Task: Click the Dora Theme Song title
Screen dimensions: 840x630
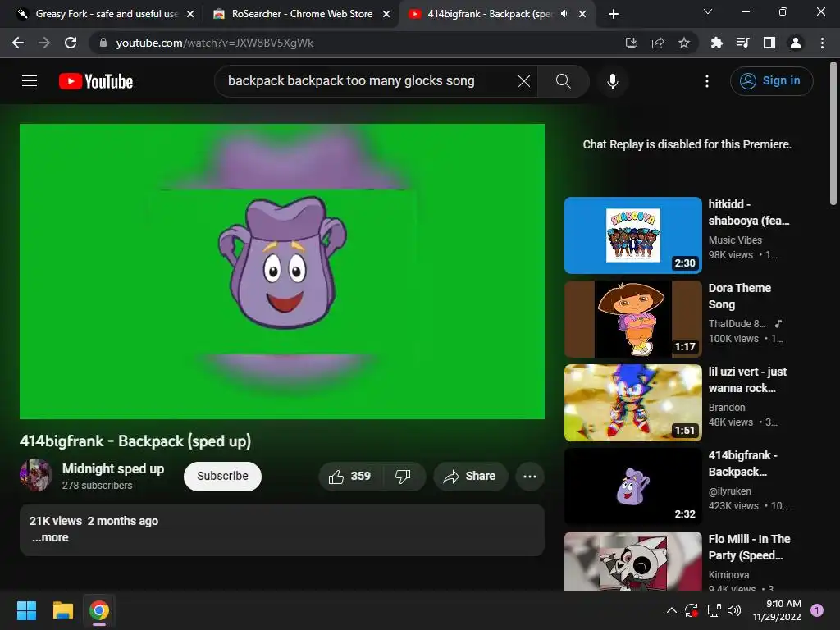Action: 739,295
